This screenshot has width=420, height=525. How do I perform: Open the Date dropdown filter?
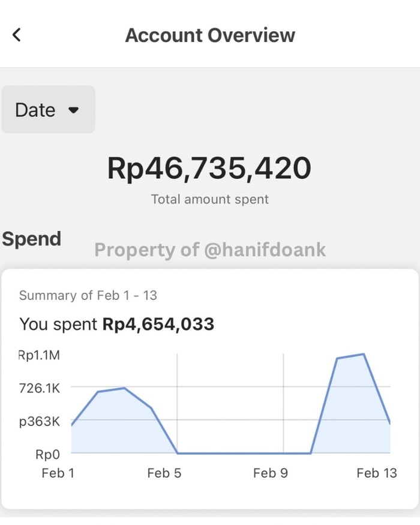(48, 109)
